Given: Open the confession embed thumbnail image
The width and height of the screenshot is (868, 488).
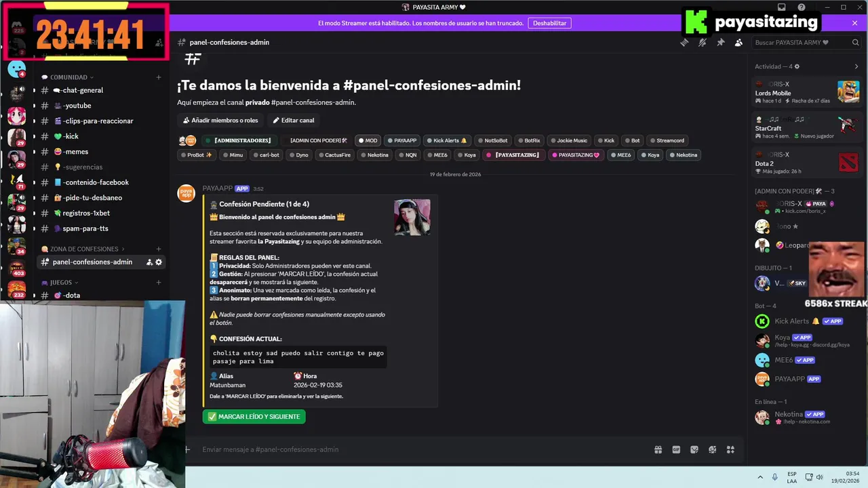Looking at the screenshot, I should pos(412,218).
